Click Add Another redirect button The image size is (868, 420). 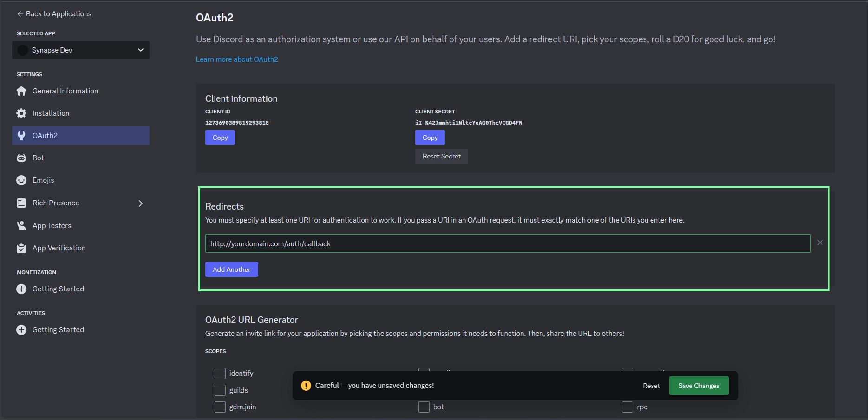(x=232, y=269)
